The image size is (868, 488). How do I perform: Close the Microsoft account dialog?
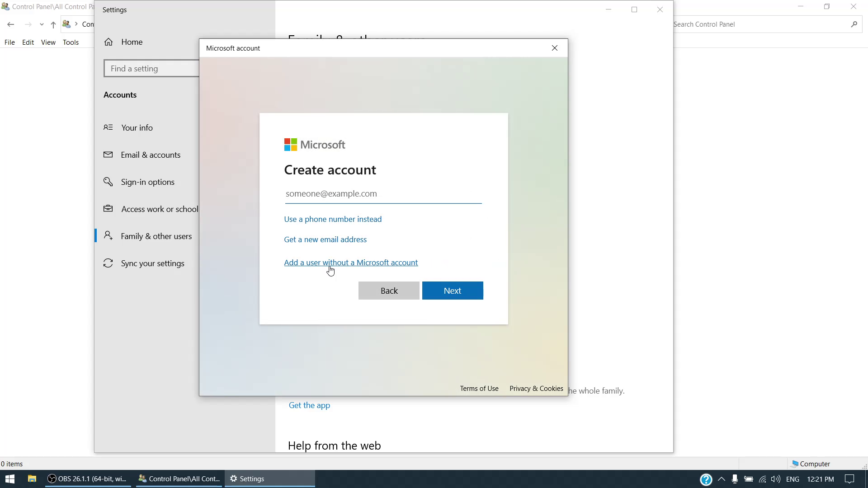point(555,48)
